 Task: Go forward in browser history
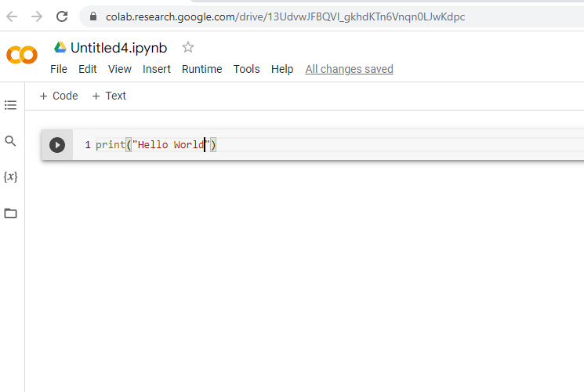(37, 16)
